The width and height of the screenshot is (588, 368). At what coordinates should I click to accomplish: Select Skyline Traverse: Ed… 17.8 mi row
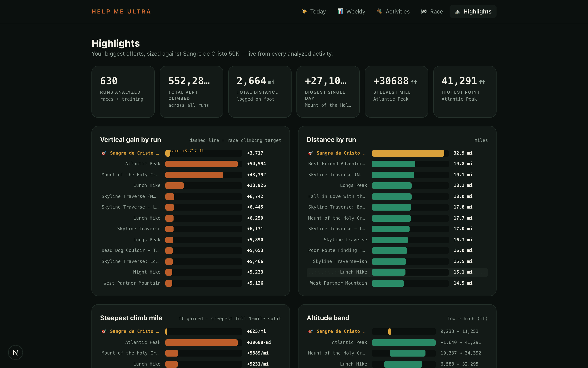click(x=397, y=207)
